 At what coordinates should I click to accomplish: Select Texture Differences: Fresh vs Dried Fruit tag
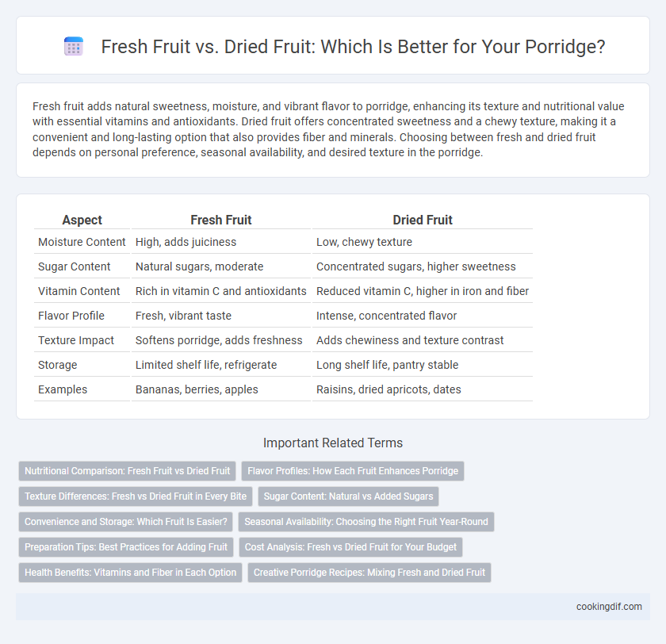[x=136, y=496]
